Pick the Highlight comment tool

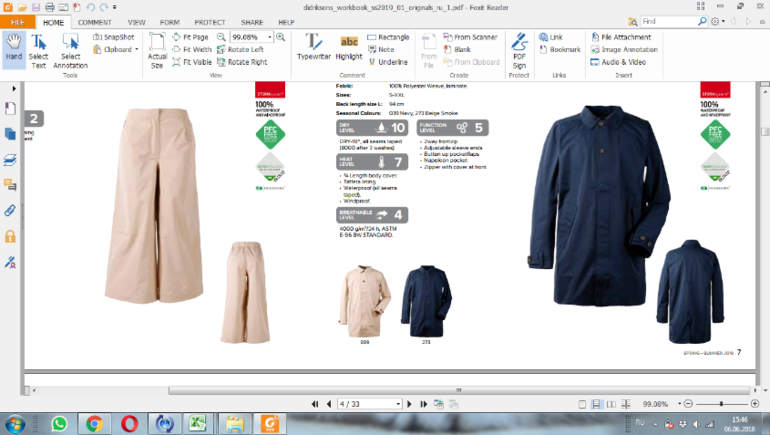(350, 48)
